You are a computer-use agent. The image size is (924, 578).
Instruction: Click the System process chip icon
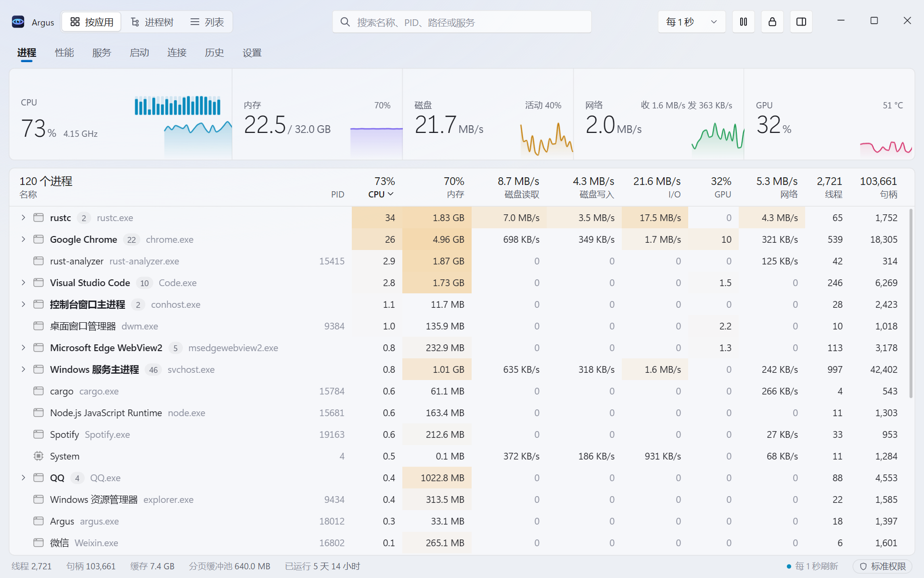(x=38, y=456)
